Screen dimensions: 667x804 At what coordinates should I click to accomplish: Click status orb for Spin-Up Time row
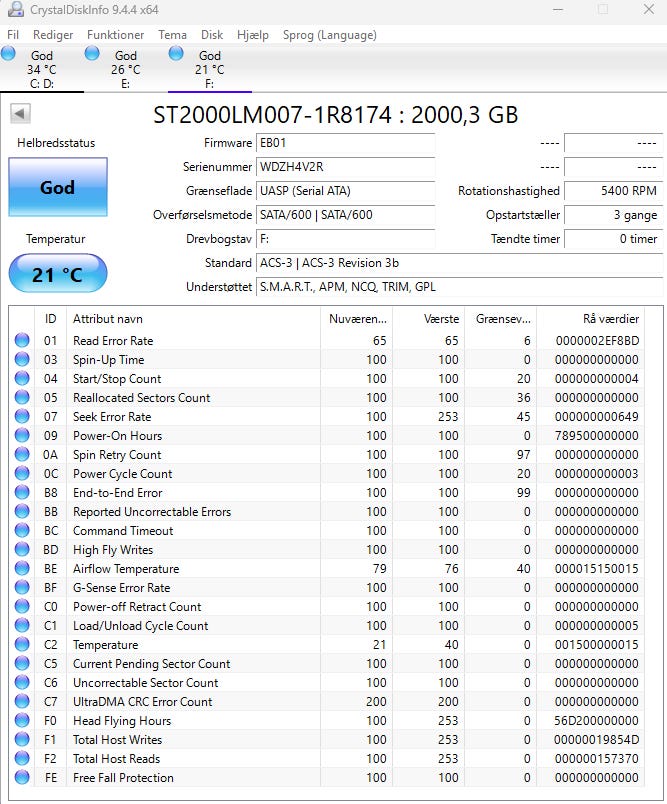(22, 359)
